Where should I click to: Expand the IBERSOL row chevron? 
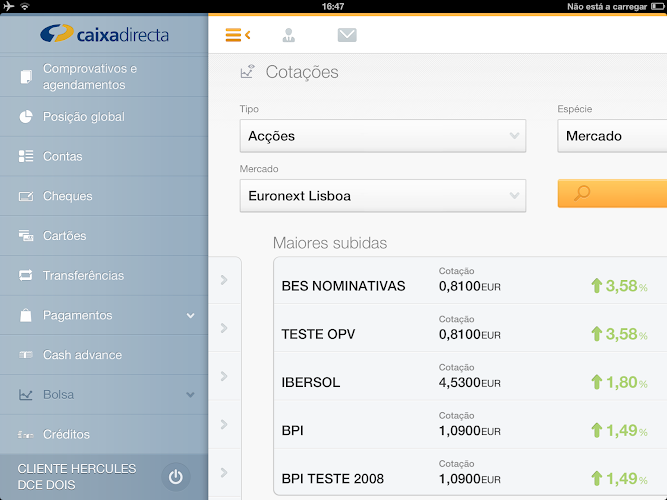point(225,376)
